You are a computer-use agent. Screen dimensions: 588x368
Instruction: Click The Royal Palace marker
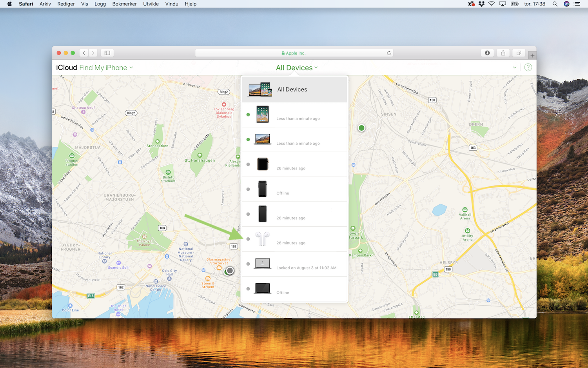144,237
